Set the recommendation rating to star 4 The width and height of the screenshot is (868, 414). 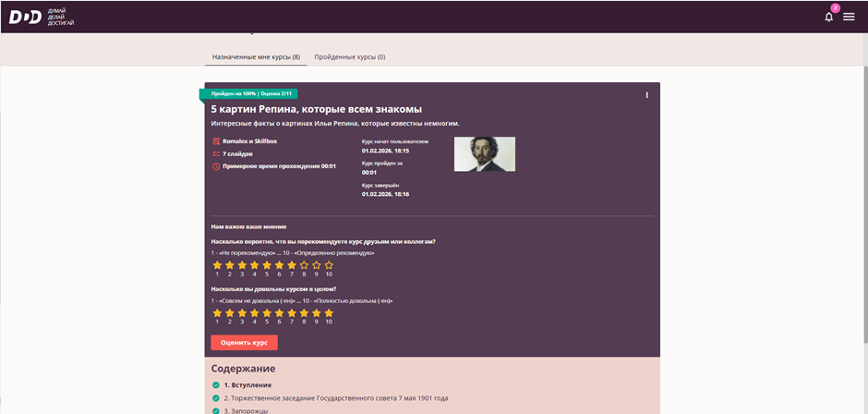pos(255,265)
